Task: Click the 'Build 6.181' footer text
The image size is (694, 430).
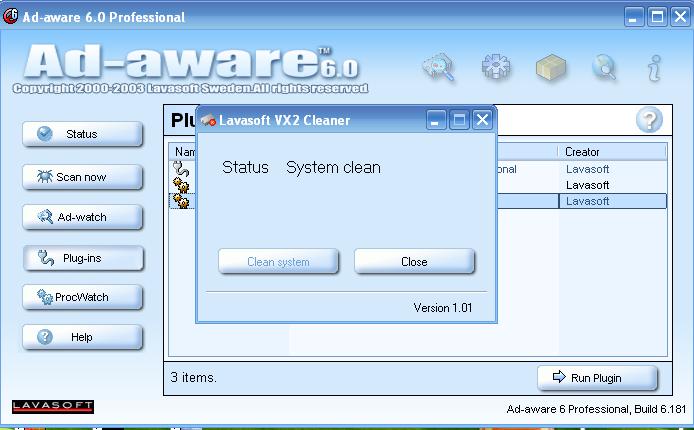Action: coord(660,409)
